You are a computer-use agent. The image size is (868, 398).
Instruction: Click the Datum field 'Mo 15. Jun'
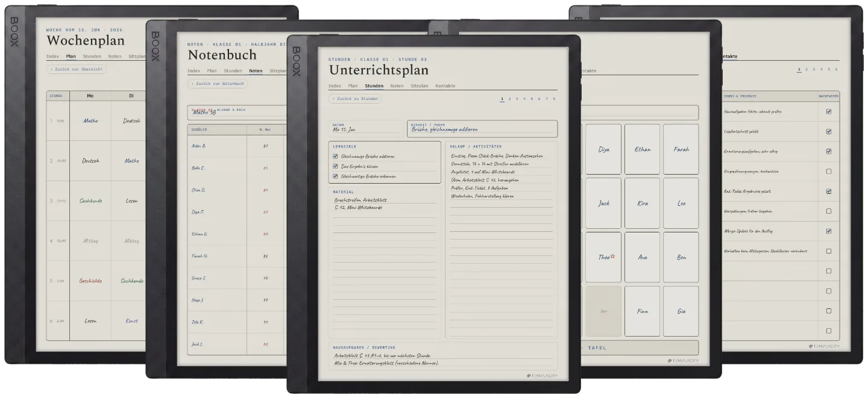tap(366, 128)
